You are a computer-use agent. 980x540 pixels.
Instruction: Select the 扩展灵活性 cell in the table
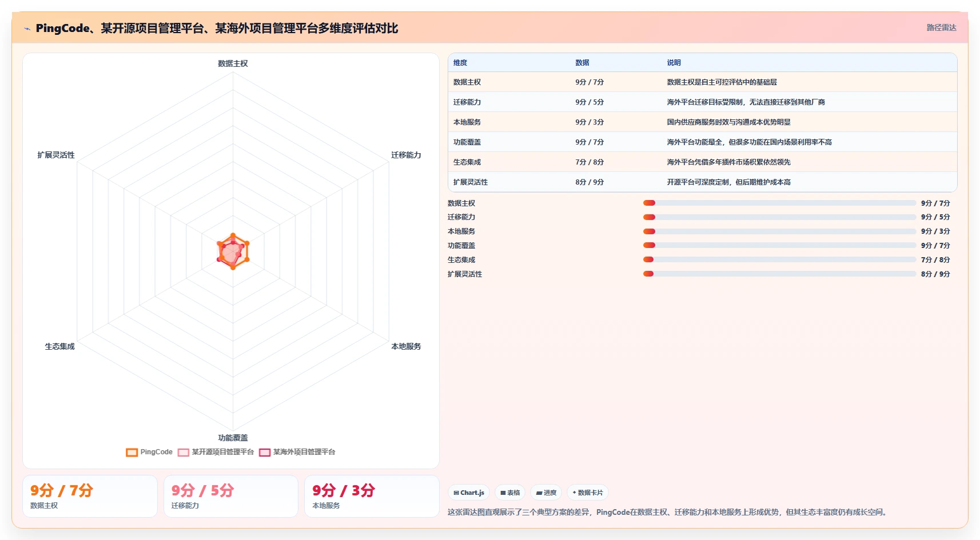point(471,182)
